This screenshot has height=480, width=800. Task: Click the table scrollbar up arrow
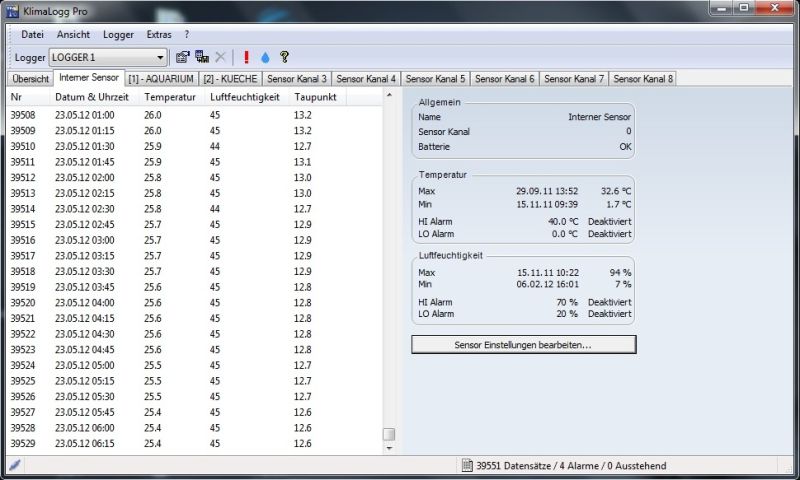point(389,95)
